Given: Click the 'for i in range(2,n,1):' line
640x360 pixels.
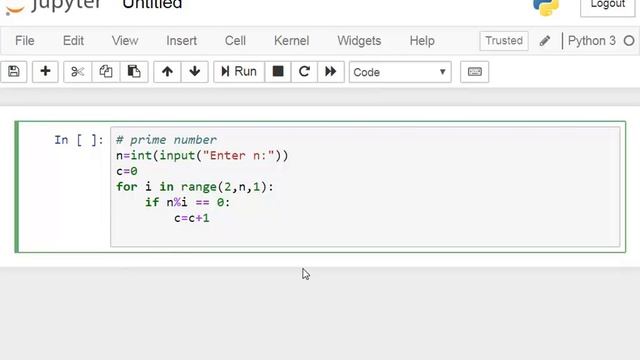Looking at the screenshot, I should pos(195,187).
